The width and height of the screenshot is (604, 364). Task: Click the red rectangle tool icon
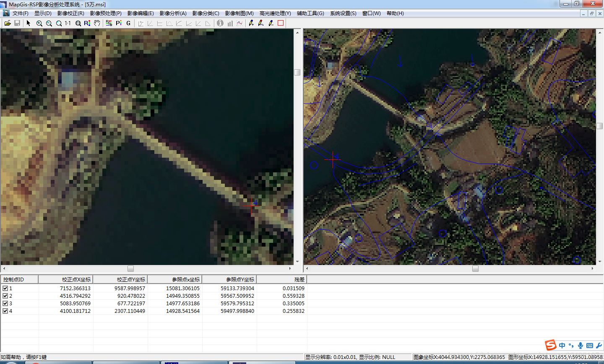pyautogui.click(x=281, y=23)
